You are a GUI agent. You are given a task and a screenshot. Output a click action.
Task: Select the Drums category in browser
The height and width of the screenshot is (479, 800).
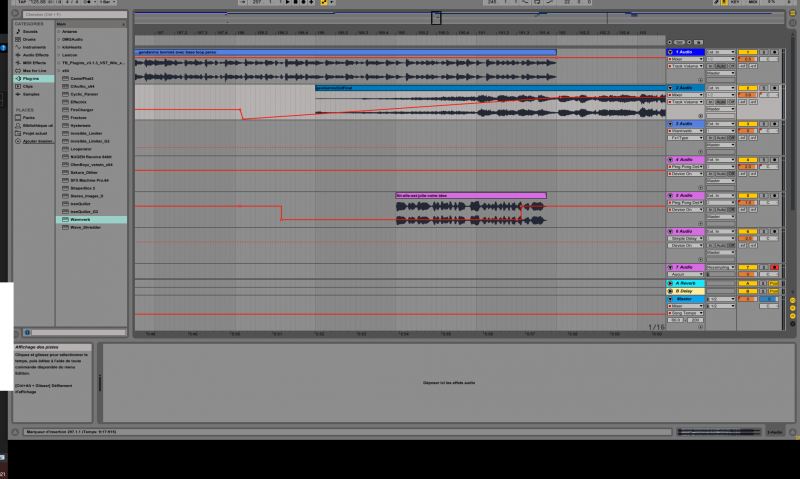point(30,39)
